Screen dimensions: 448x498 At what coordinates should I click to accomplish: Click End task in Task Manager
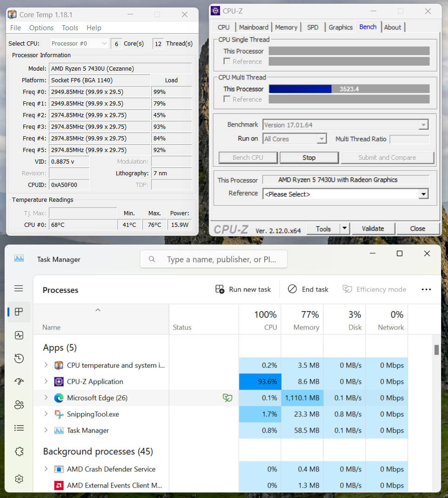[x=308, y=289]
